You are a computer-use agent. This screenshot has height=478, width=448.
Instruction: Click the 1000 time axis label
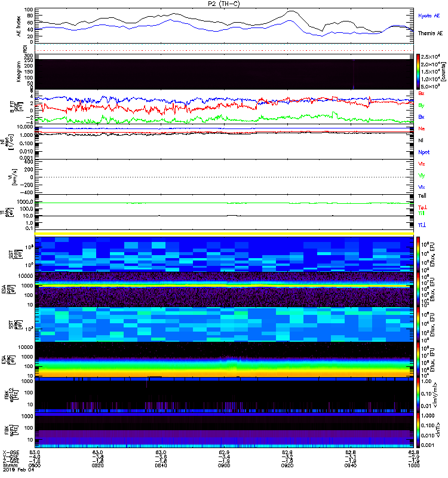point(413,465)
